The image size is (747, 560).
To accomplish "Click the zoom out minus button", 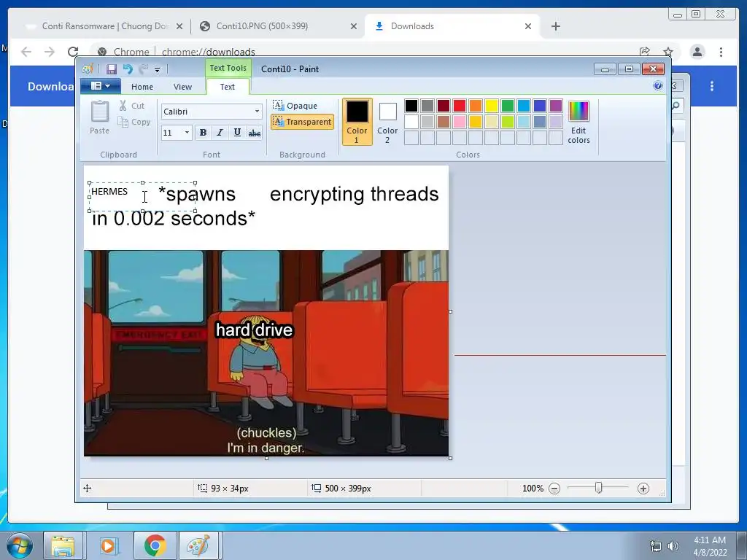I will click(x=554, y=489).
